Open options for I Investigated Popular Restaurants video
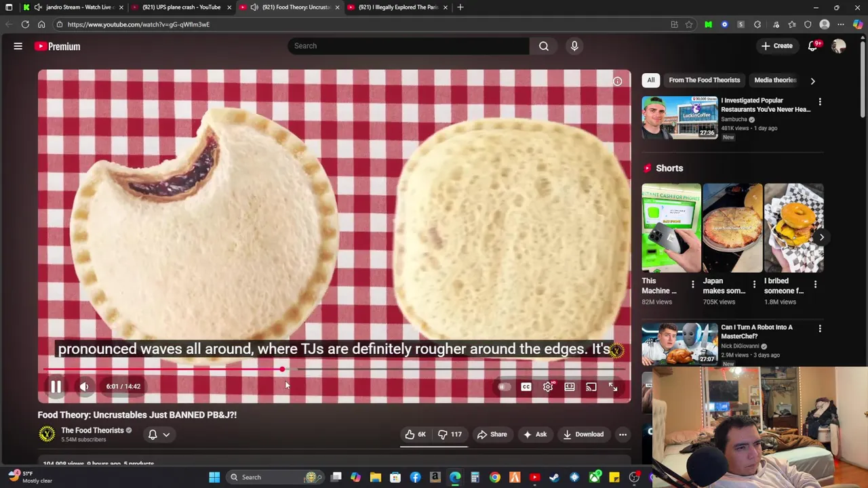 [820, 102]
